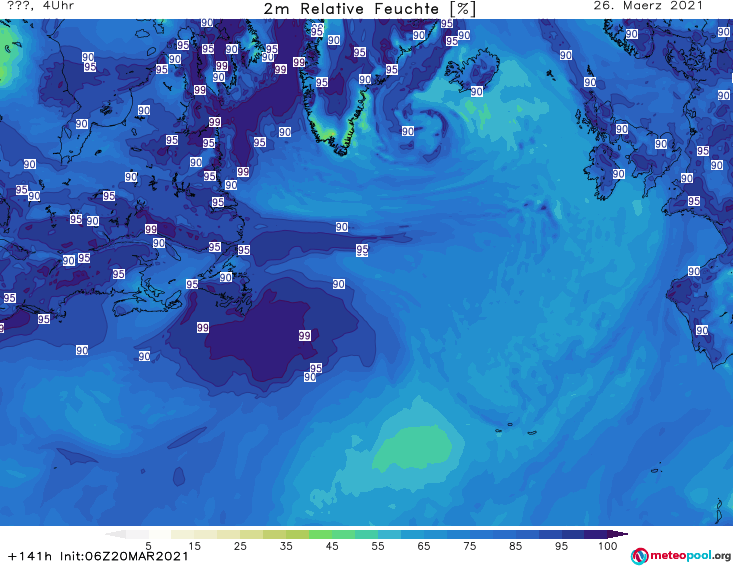
Task: Pick the darkest purple swatch ending the color scale
Action: [618, 534]
